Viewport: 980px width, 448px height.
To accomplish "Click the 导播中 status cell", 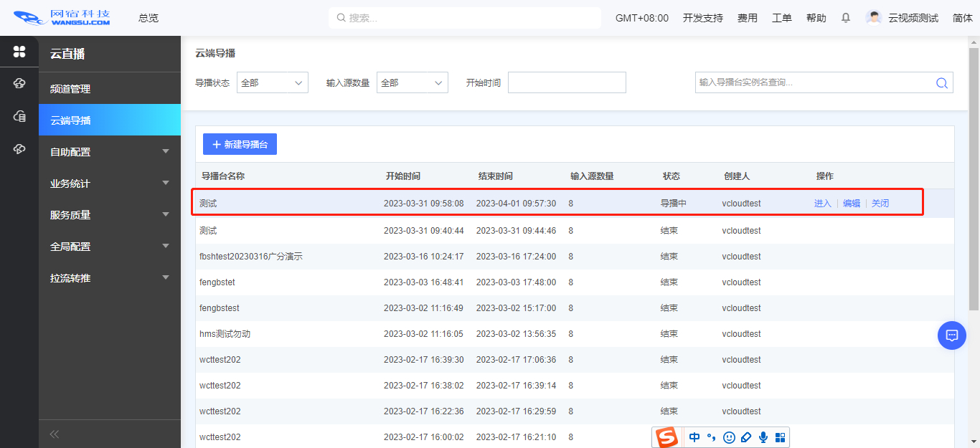I will [x=674, y=204].
